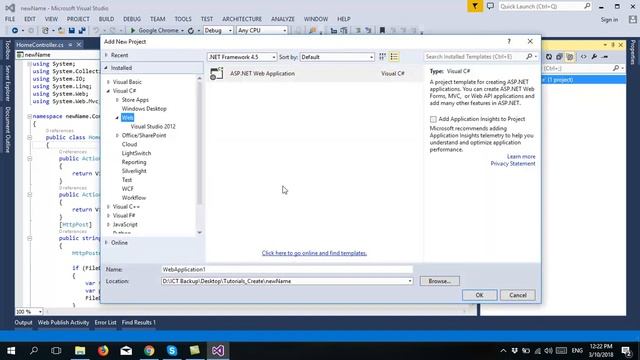Click Solution Explorer collapse all icon
The image size is (640, 360).
tap(560, 57)
